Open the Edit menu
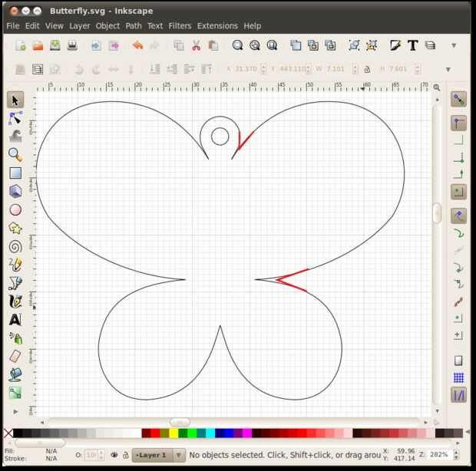The image size is (476, 471). coord(32,26)
